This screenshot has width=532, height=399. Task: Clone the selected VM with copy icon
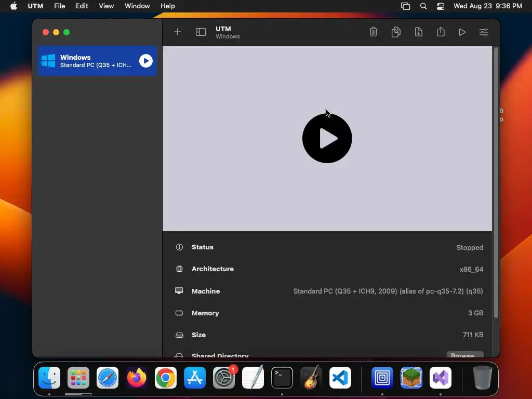(396, 32)
